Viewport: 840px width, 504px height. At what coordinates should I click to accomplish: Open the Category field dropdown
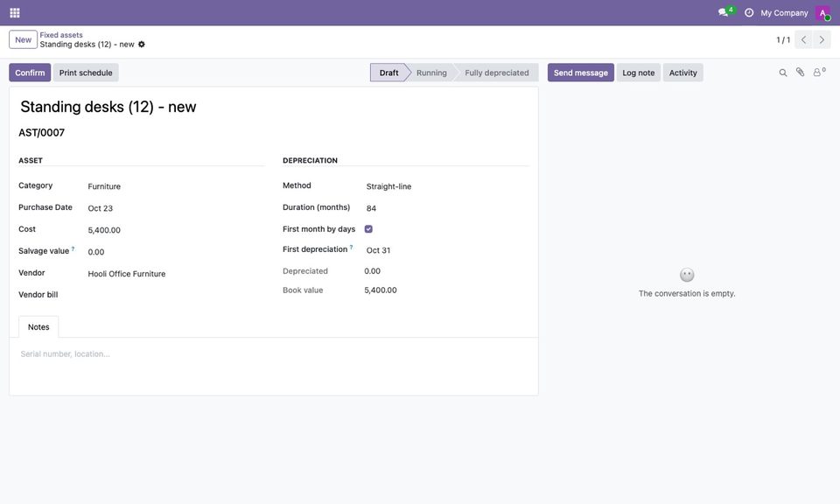click(175, 186)
